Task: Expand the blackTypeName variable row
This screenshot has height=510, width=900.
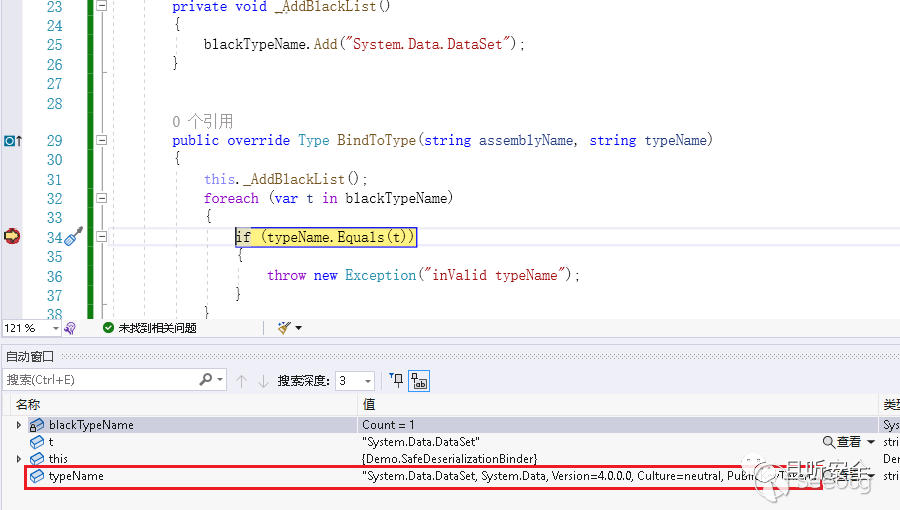Action: click(19, 425)
